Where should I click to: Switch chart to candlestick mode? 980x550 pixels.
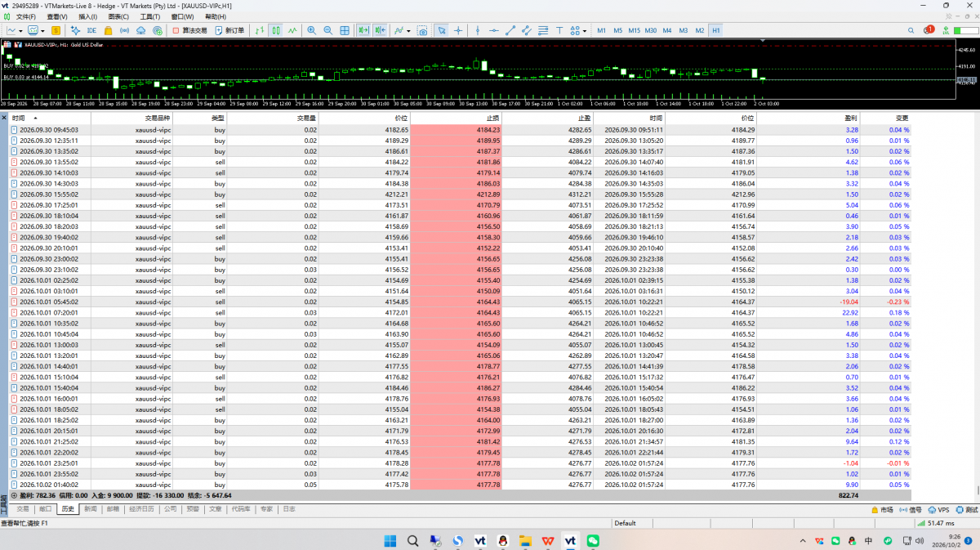click(275, 30)
